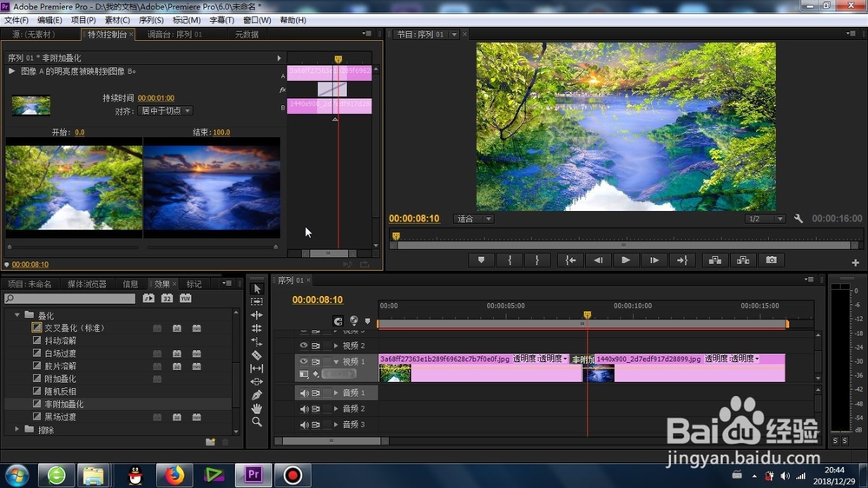Click the new custom bin icon in Effects panel
Viewport: 868px width, 488px height.
(x=210, y=441)
